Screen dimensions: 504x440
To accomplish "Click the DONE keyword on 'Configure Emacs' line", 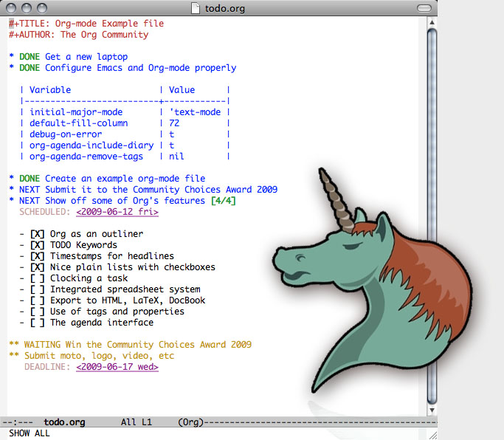I will click(x=30, y=68).
